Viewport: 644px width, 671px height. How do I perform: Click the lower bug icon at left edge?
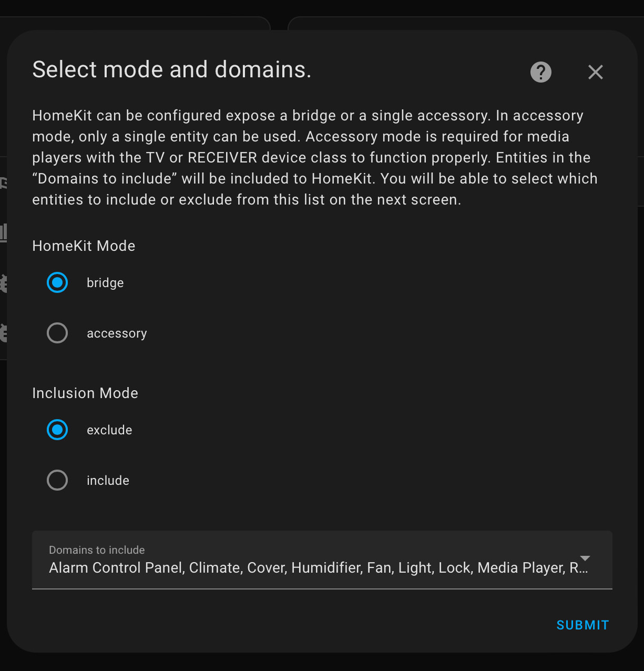tap(3, 333)
